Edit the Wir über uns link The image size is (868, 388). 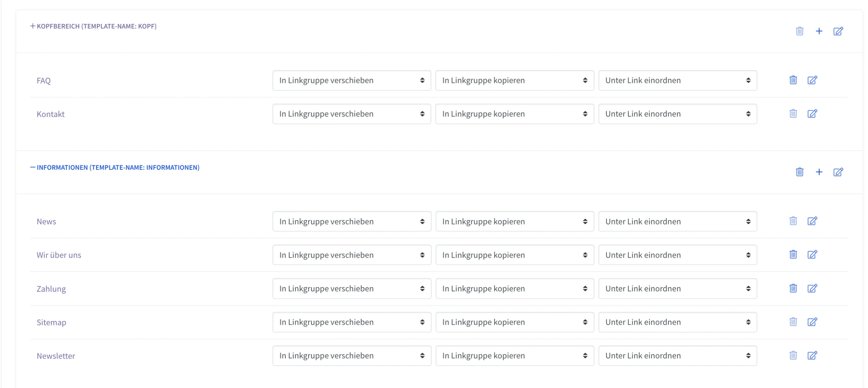point(812,254)
